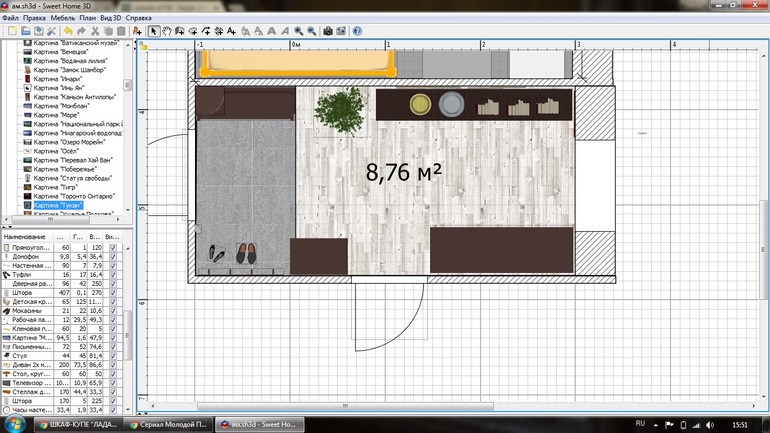The height and width of the screenshot is (433, 770).
Task: Open the language indicator RU in taskbar
Action: [x=641, y=424]
